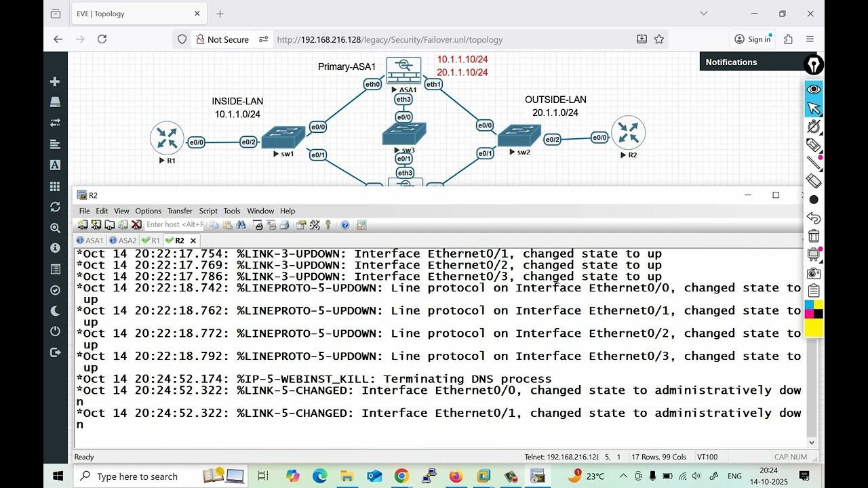Bookmark the page with star icon
868x488 pixels.
tap(658, 39)
